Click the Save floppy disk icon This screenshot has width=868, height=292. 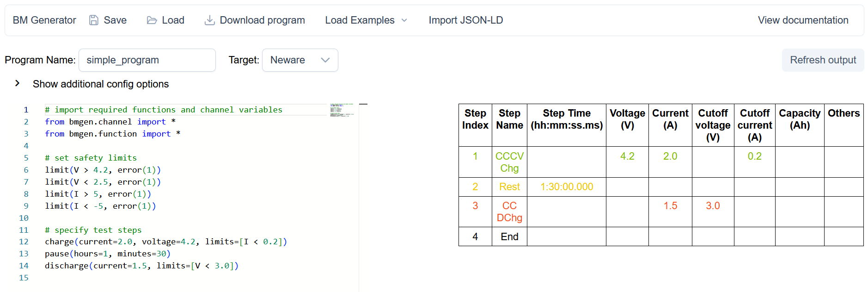(94, 20)
